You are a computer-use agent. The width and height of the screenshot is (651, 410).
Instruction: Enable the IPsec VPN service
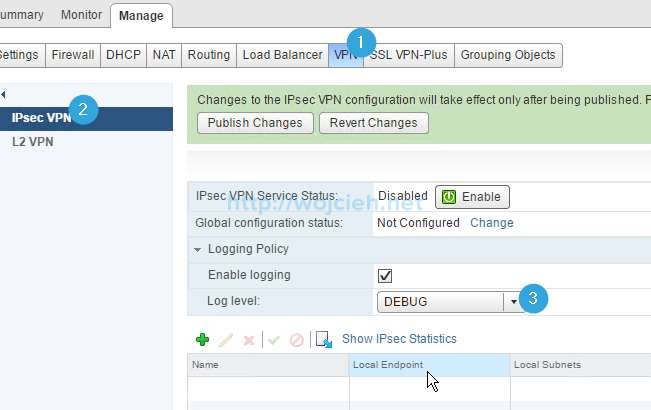[x=472, y=196]
